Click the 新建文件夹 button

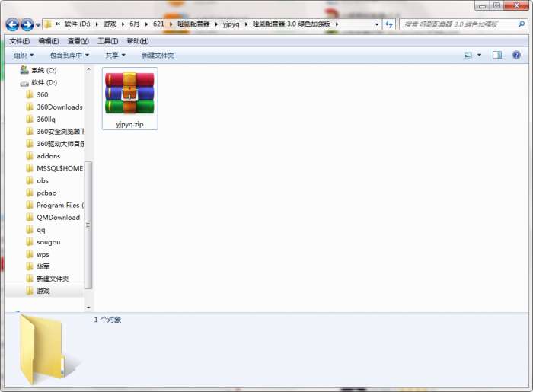tap(158, 55)
